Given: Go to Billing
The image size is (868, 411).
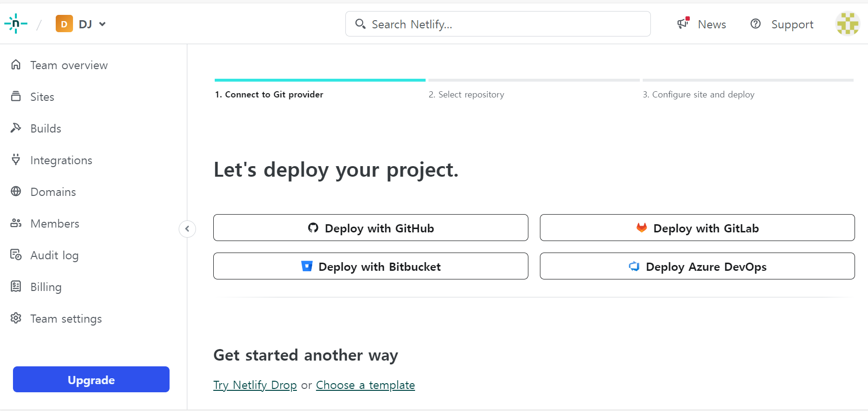Looking at the screenshot, I should click(46, 287).
